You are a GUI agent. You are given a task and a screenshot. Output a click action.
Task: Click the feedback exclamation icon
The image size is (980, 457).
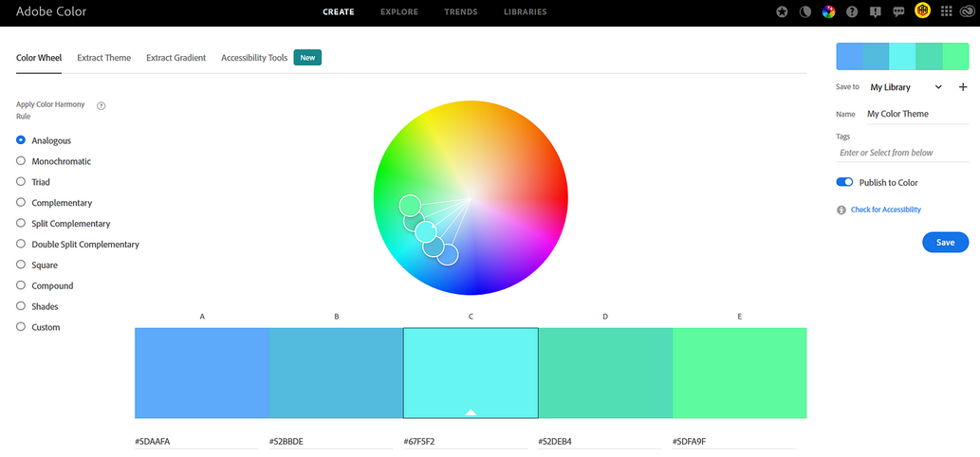pos(874,12)
